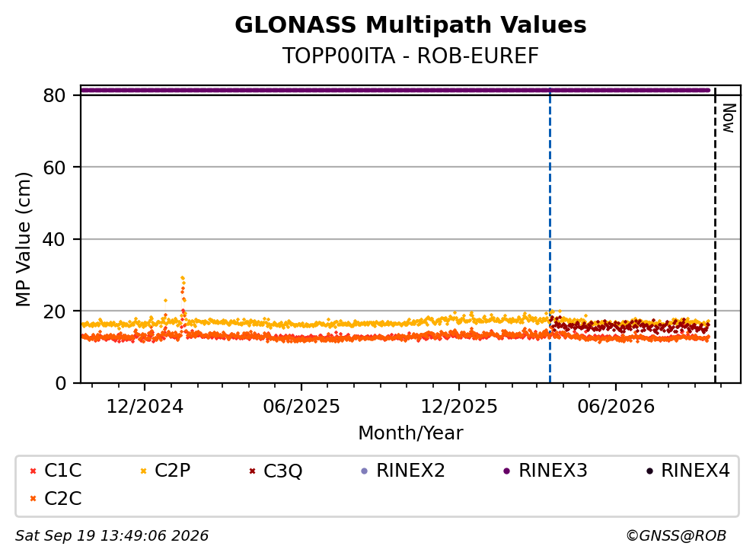Click the black dashed Now marker line
Viewport: 756px width, 559px height.
pyautogui.click(x=715, y=235)
